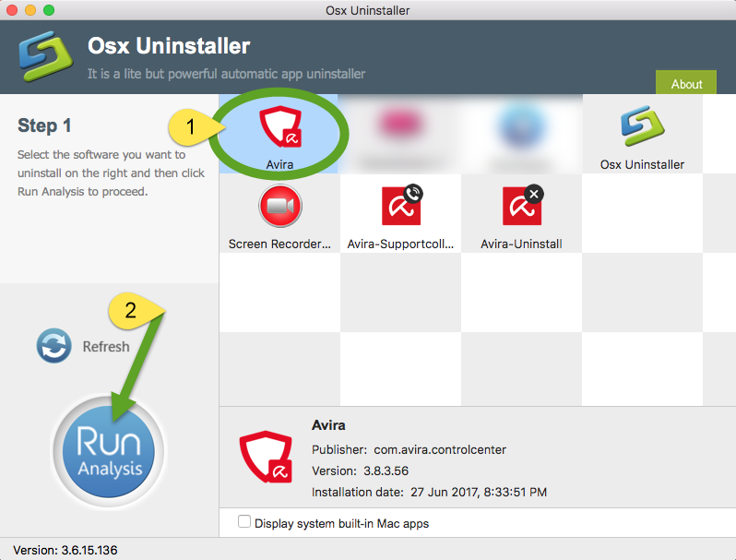736x560 pixels.
Task: Select the blurred pink app icon
Action: (x=400, y=124)
